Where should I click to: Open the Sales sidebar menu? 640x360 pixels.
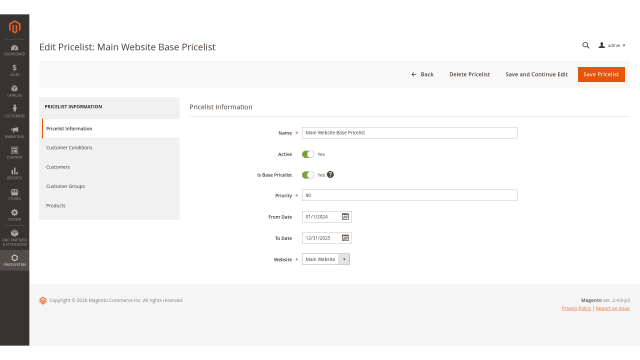(x=14, y=71)
